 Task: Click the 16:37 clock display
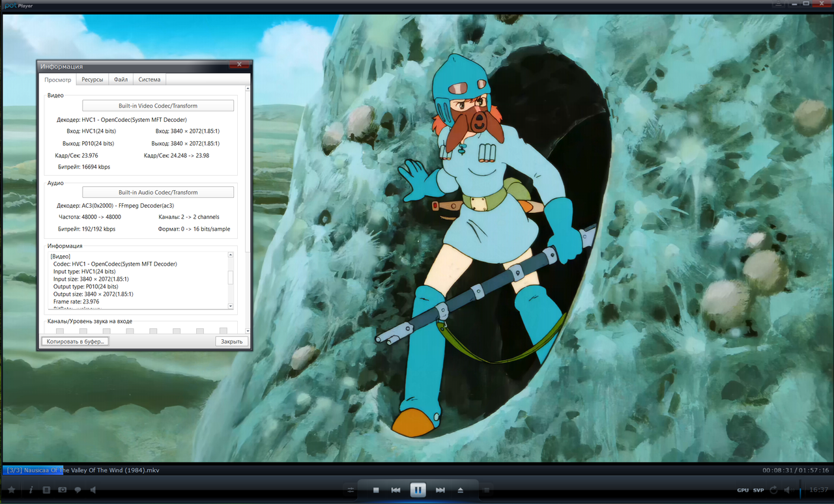click(818, 490)
